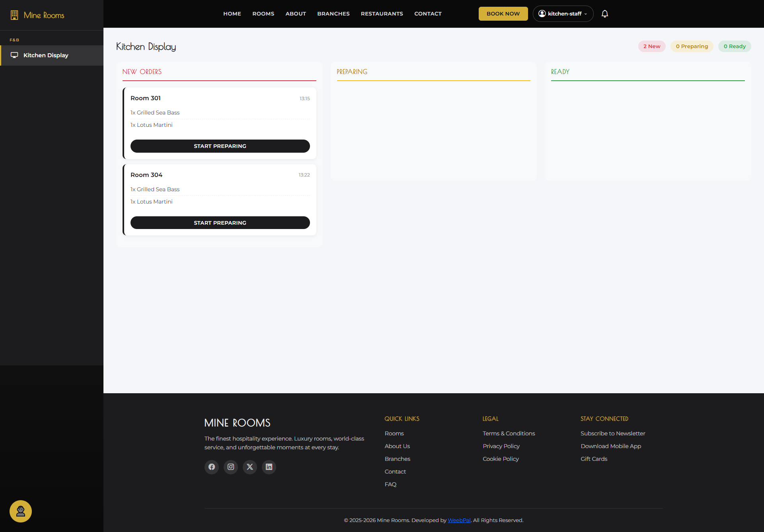Open the X (Twitter) social link

(x=250, y=467)
